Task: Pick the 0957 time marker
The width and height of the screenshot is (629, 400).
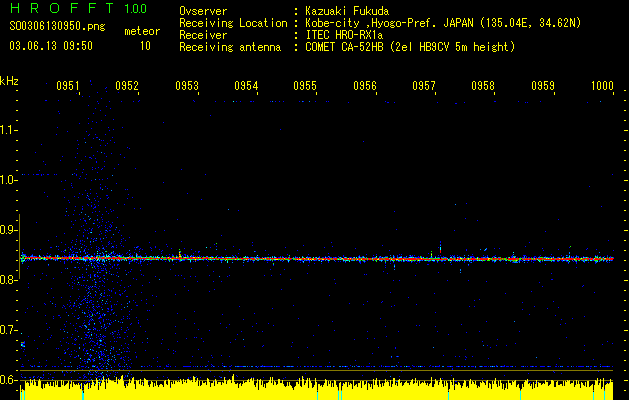Action: (424, 87)
